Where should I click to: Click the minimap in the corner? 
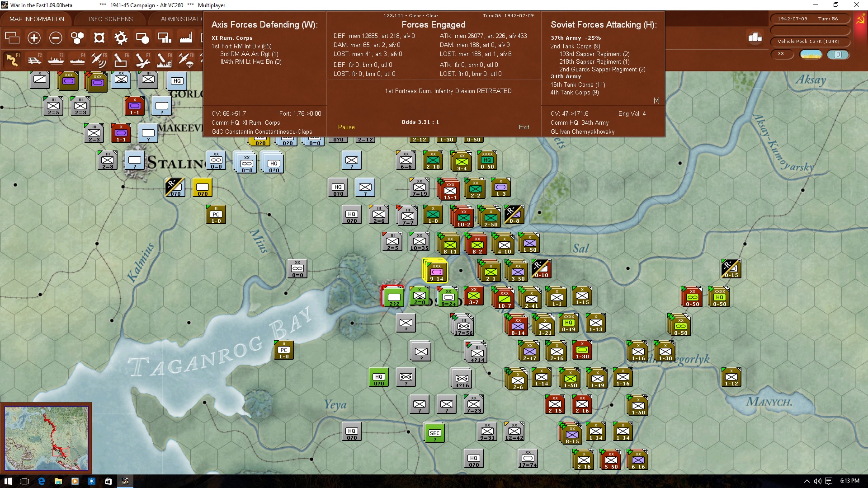pos(46,438)
